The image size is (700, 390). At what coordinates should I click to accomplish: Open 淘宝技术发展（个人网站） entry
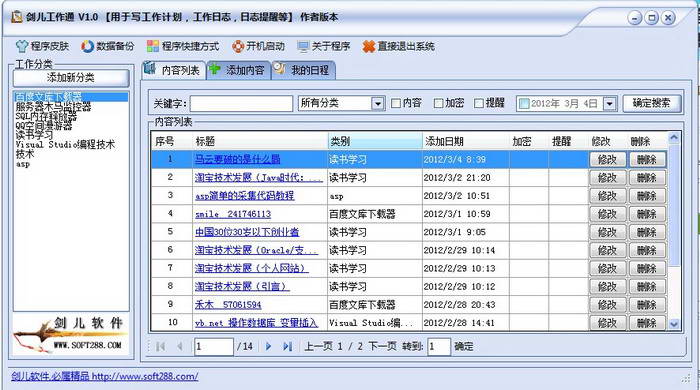(251, 268)
